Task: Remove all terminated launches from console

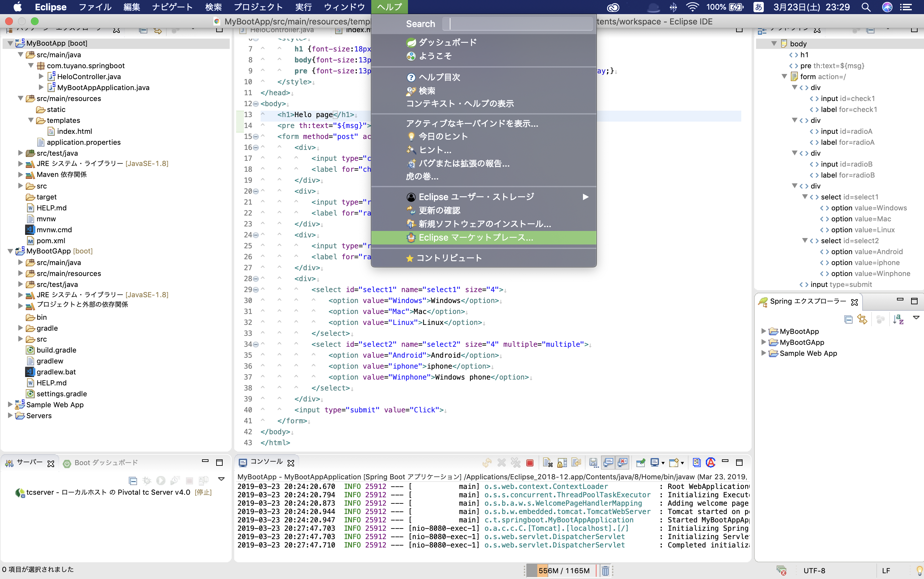Action: [515, 462]
